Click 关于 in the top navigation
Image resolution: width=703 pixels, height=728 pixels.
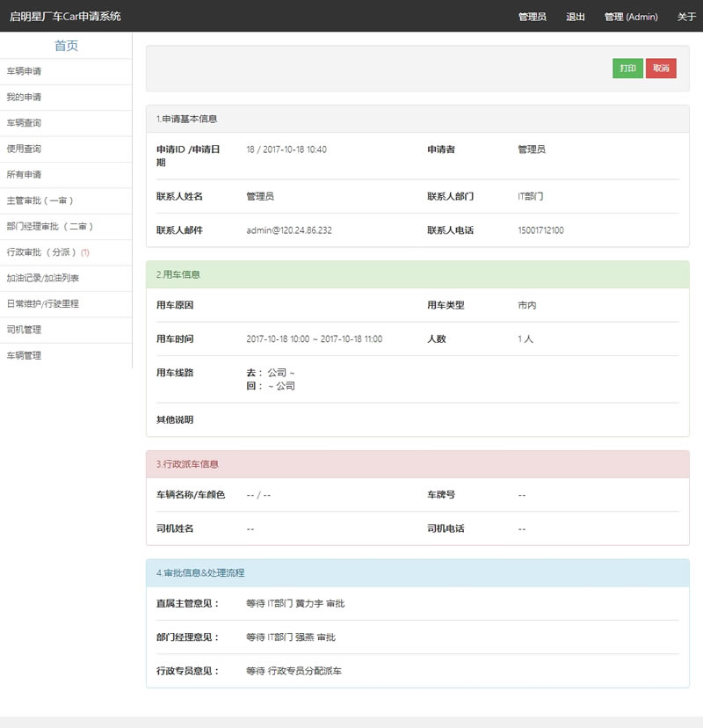(686, 17)
